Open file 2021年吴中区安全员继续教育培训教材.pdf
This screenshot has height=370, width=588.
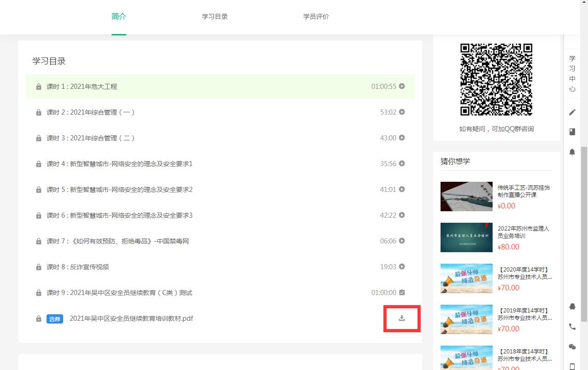pos(131,318)
